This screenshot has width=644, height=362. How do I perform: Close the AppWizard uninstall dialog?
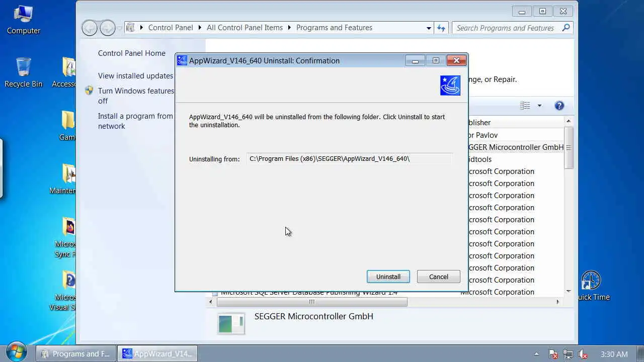(456, 61)
